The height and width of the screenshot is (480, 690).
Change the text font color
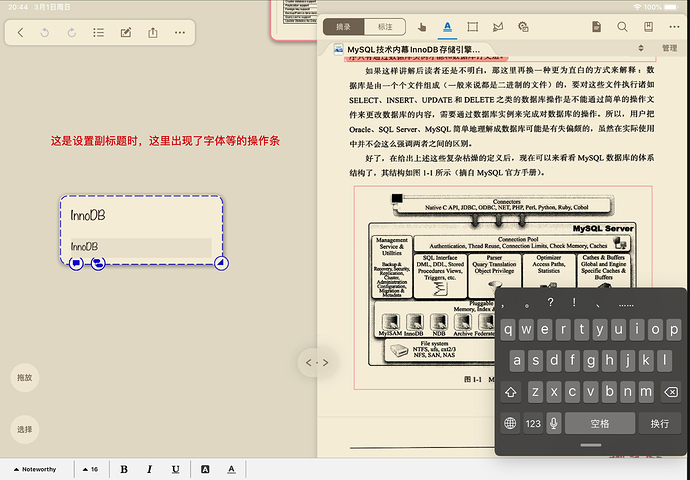pyautogui.click(x=231, y=469)
